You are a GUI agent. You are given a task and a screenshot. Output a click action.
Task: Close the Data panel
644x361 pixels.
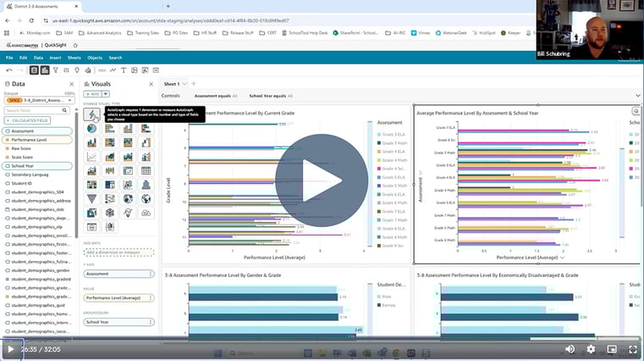pyautogui.click(x=70, y=84)
